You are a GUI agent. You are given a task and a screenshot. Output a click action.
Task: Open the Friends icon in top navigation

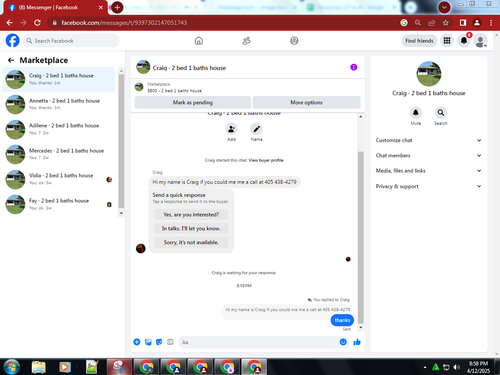coord(246,41)
